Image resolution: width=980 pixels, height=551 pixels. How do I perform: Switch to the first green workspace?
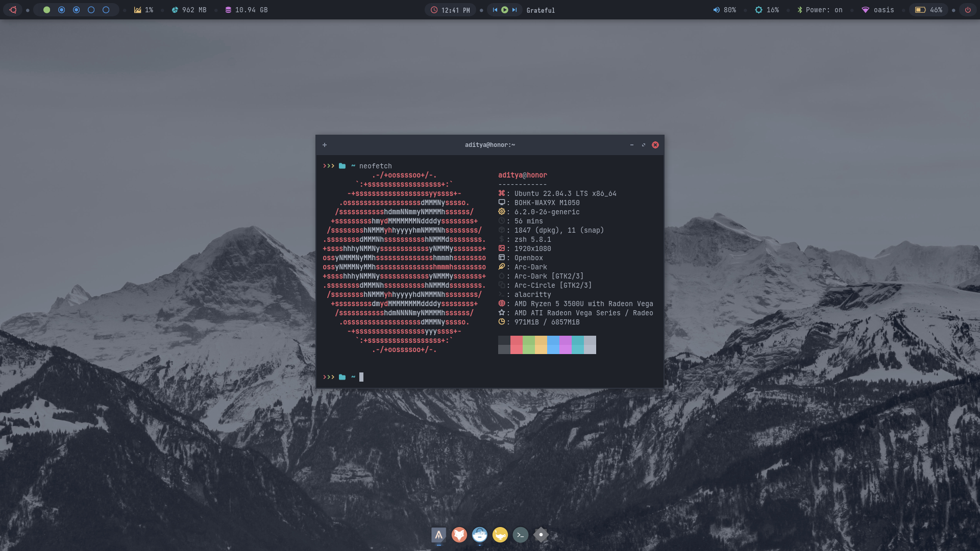[x=46, y=10]
